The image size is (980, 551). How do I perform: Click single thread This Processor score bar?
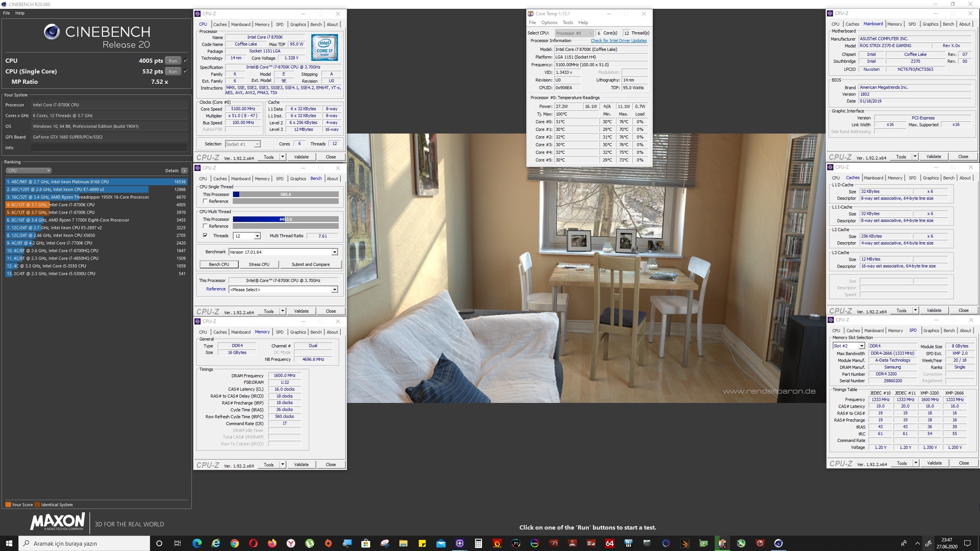coord(286,194)
